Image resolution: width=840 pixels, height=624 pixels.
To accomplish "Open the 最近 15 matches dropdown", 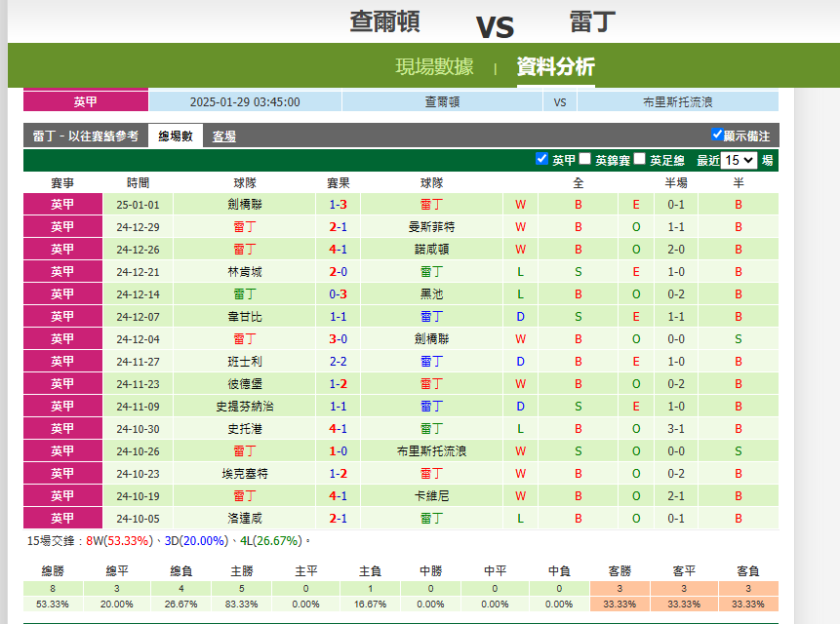I will coord(739,160).
